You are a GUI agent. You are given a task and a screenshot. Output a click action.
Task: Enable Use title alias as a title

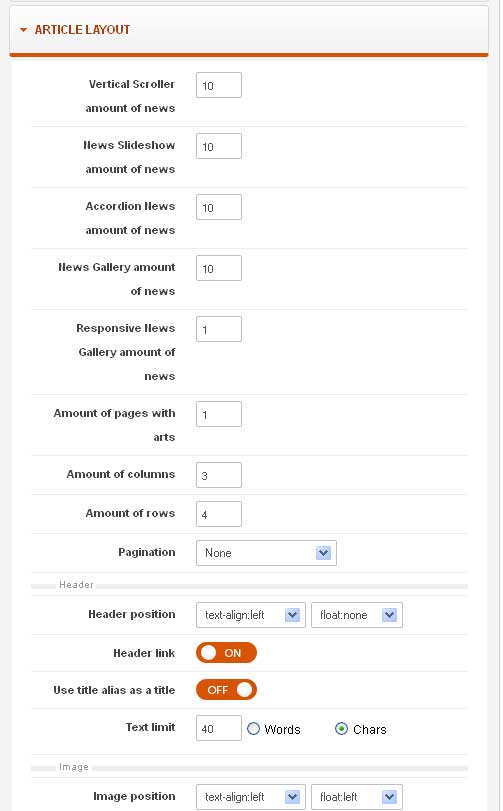click(x=226, y=689)
